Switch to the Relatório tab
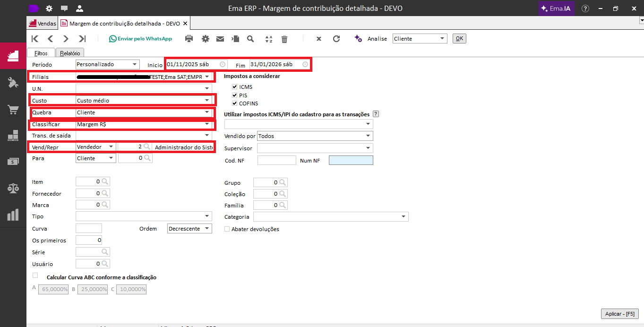The image size is (644, 327). tap(69, 53)
